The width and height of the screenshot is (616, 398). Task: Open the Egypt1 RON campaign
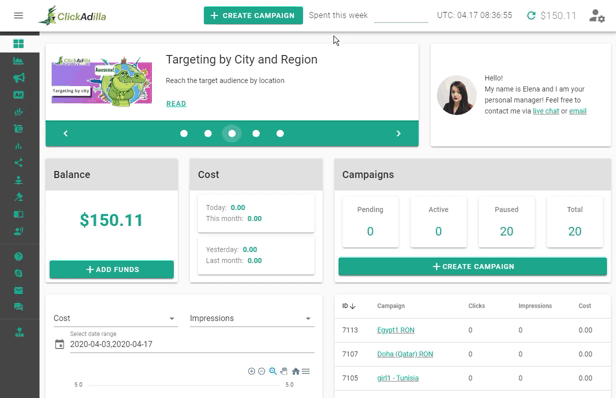pos(396,330)
